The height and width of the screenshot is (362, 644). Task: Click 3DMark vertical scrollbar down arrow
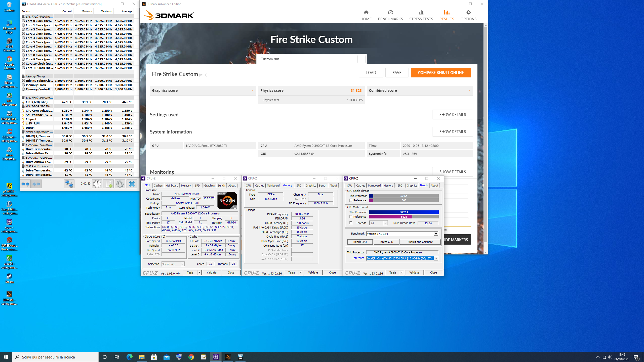[x=485, y=252]
